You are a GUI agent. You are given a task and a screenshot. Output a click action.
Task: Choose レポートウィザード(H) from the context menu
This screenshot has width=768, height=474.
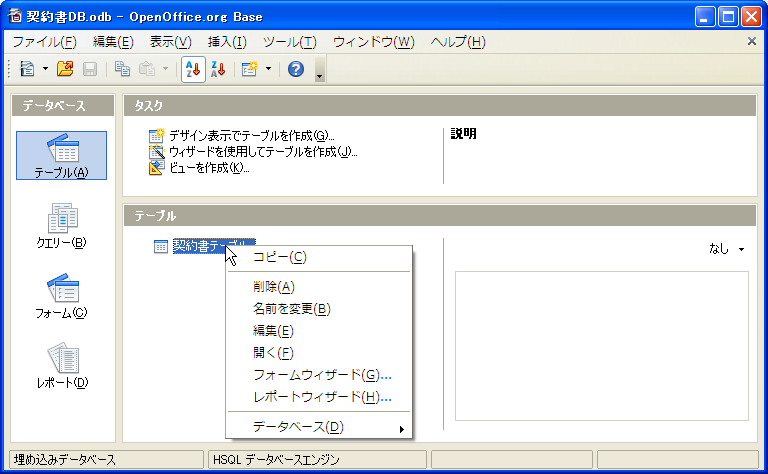pyautogui.click(x=318, y=397)
